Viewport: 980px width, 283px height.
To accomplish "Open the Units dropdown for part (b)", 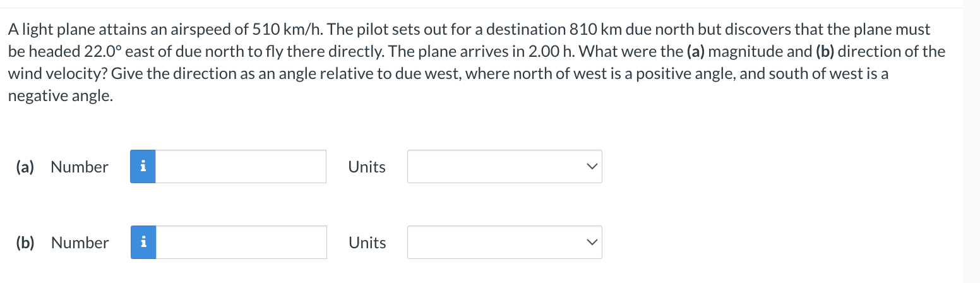I will [504, 243].
